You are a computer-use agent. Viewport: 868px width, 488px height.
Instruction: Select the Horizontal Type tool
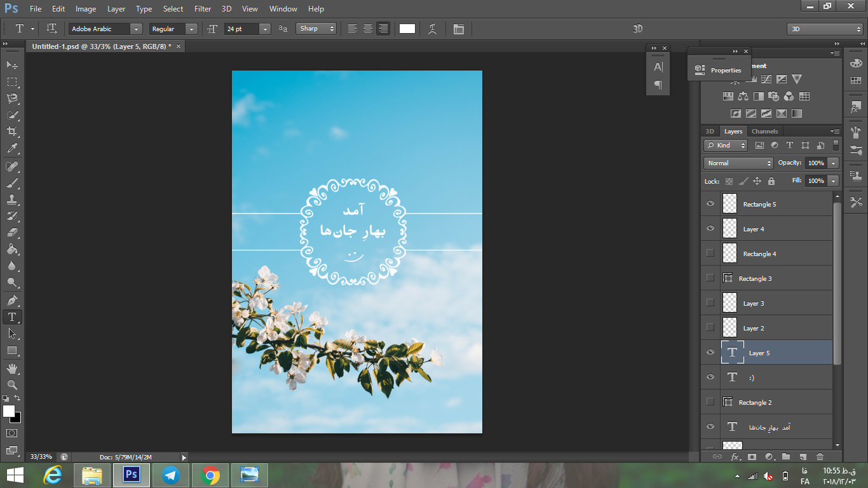(x=12, y=316)
